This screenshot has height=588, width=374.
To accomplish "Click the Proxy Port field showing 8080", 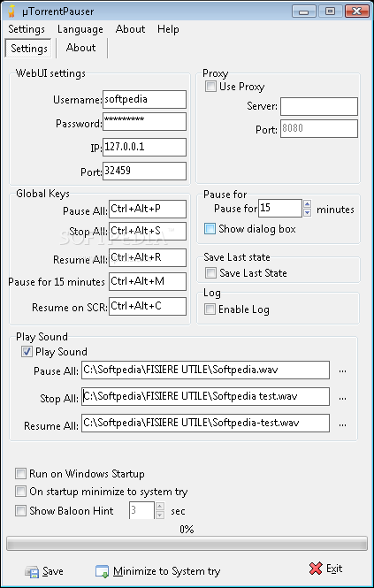I will tap(319, 128).
